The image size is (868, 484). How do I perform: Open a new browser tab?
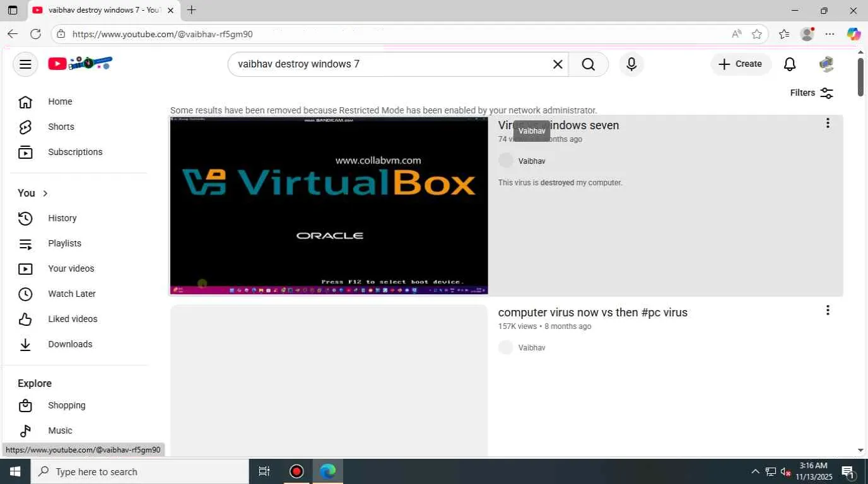192,10
